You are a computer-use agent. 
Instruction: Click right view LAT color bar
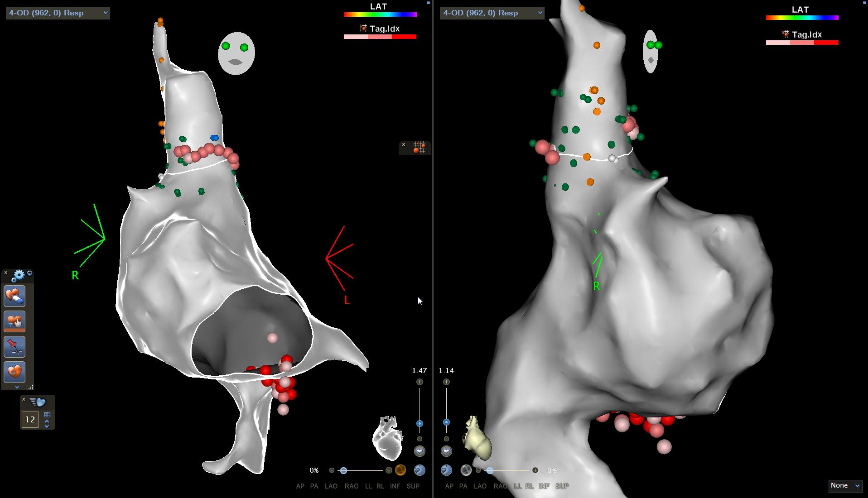tap(802, 18)
